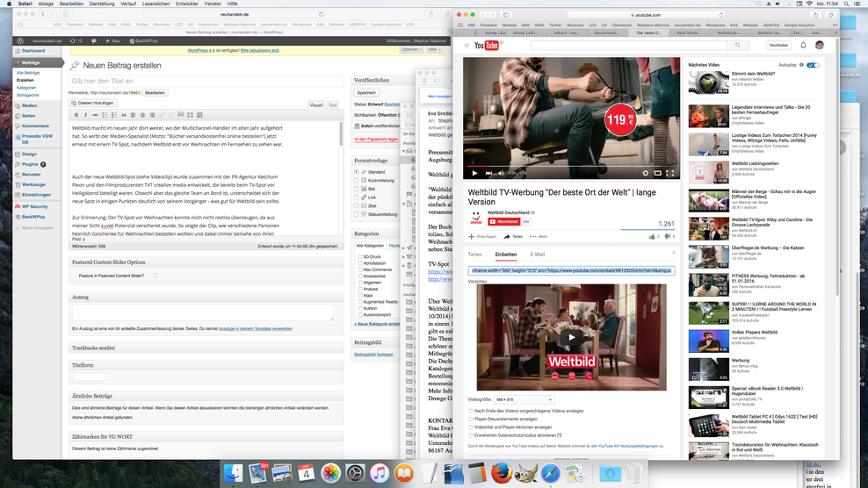
Task: Click 'Dateien hinzufügen' media button
Action: 92,103
